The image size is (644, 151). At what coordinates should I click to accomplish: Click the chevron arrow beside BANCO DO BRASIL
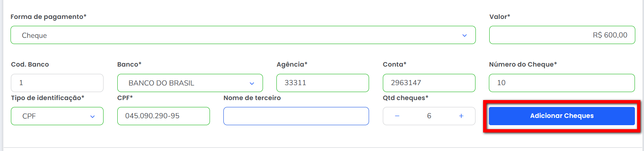point(252,83)
